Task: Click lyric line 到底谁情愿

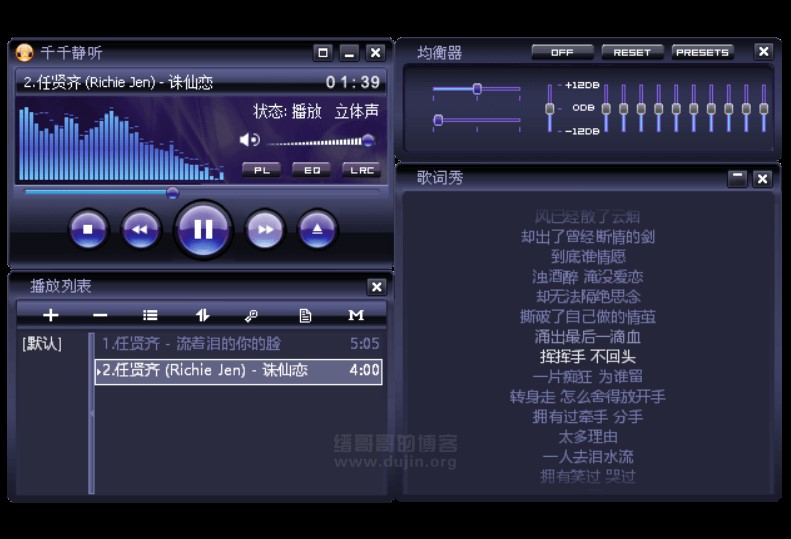Action: tap(588, 257)
